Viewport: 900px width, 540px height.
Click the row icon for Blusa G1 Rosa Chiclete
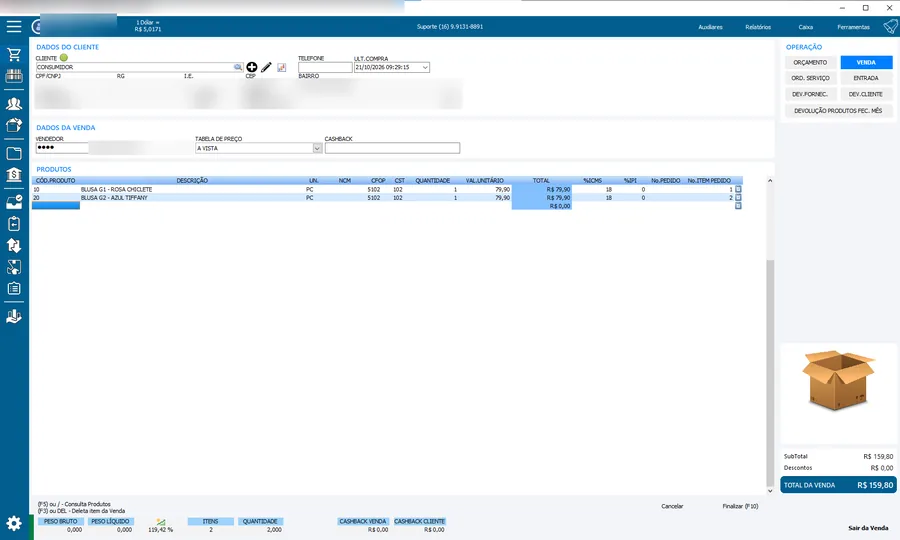(x=738, y=189)
